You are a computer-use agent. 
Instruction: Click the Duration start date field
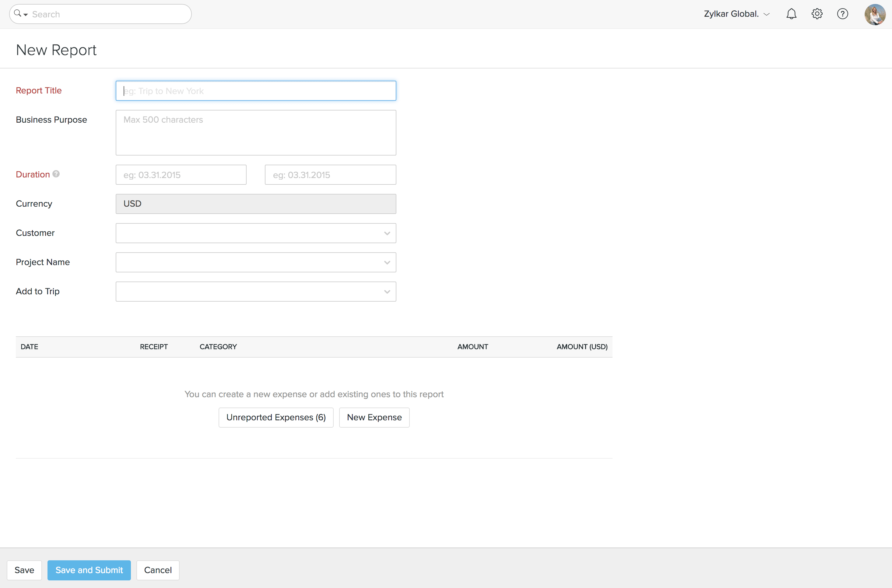point(181,174)
